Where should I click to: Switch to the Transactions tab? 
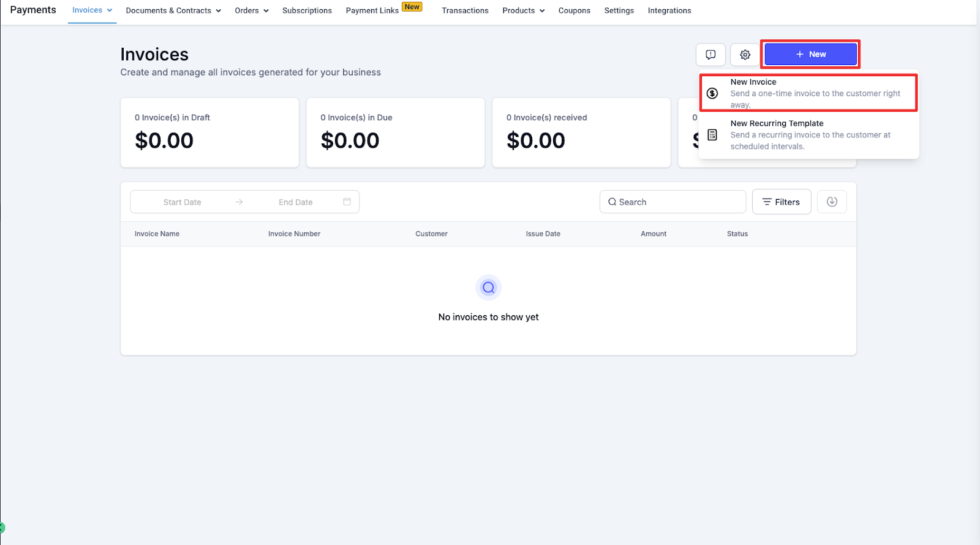465,10
